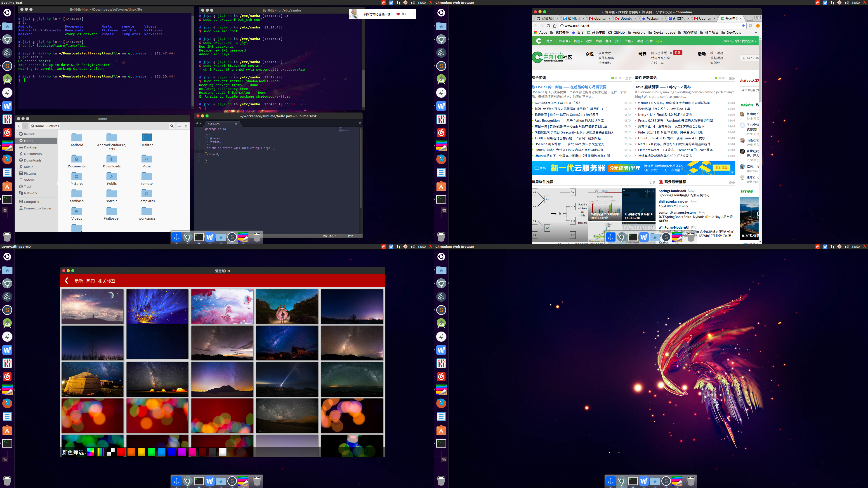Open the Desktop folder icon in Files
868x488 pixels.
click(x=146, y=138)
